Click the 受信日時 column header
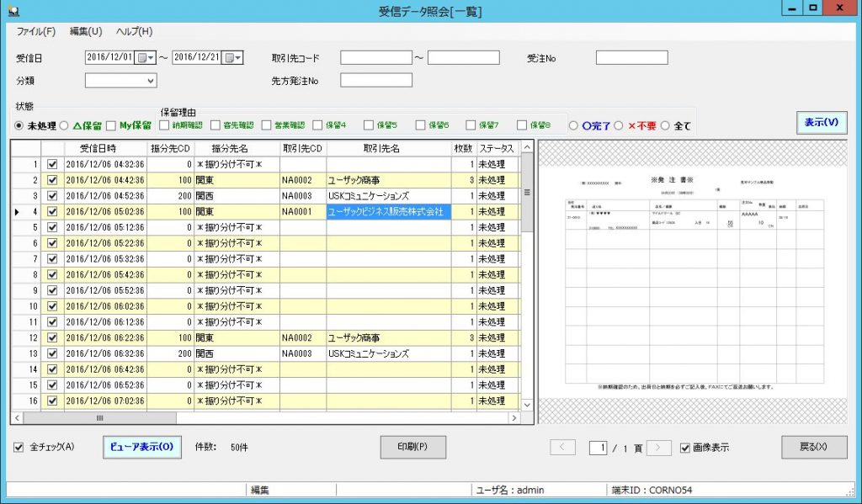 click(105, 148)
